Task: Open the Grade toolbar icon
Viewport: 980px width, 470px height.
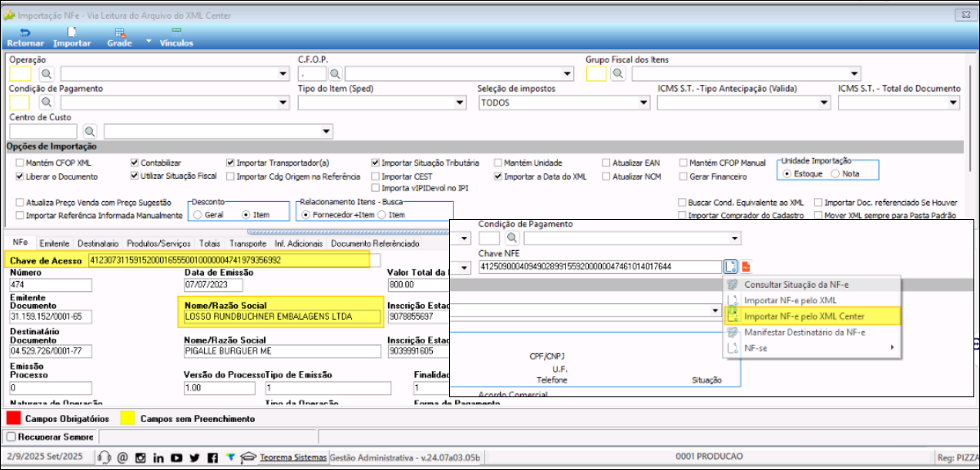Action: 119,32
